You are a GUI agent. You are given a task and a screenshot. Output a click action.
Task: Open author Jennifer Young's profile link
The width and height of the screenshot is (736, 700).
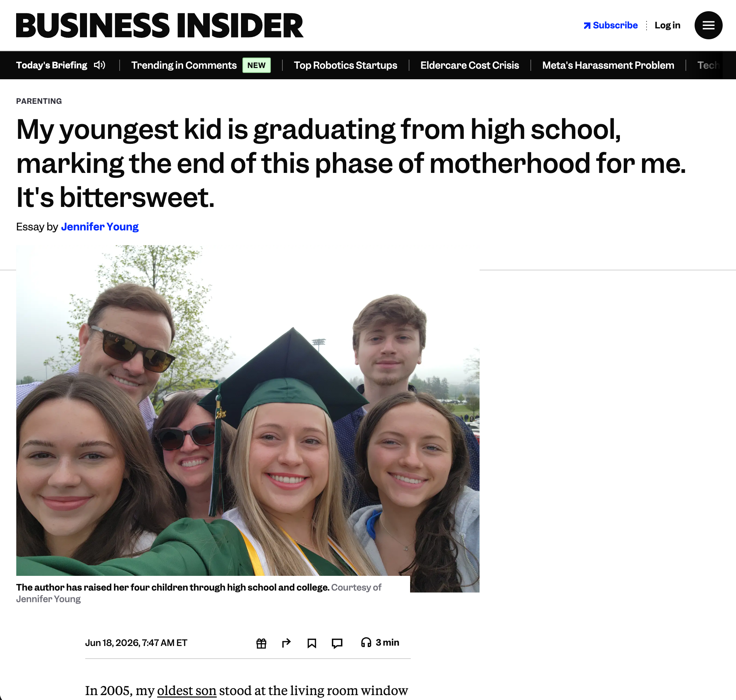point(100,227)
